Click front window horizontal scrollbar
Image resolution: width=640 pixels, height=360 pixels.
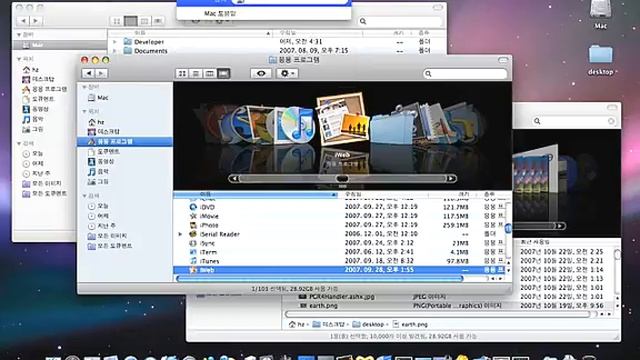pos(320,279)
